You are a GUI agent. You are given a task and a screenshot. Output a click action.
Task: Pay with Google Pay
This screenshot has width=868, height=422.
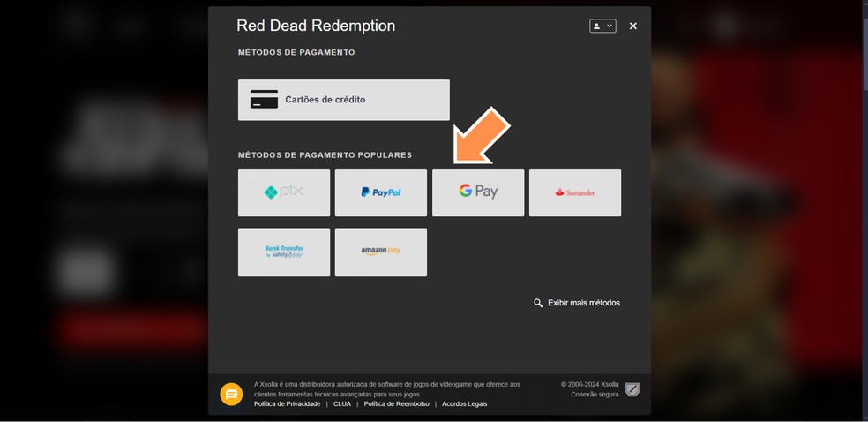(x=478, y=192)
